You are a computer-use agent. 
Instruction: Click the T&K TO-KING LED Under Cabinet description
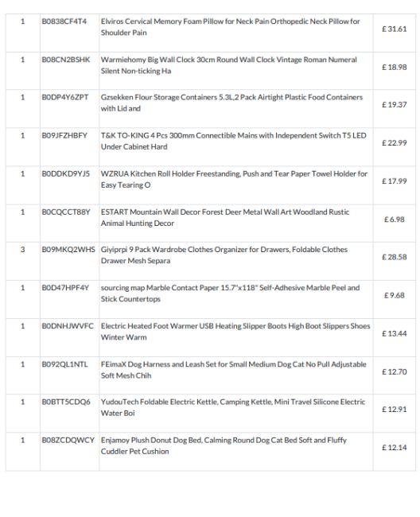click(x=233, y=141)
